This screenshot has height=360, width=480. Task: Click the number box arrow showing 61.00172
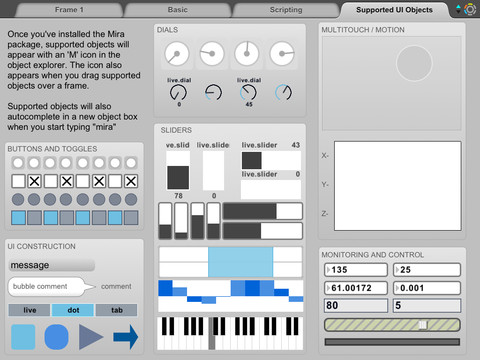coord(328,288)
